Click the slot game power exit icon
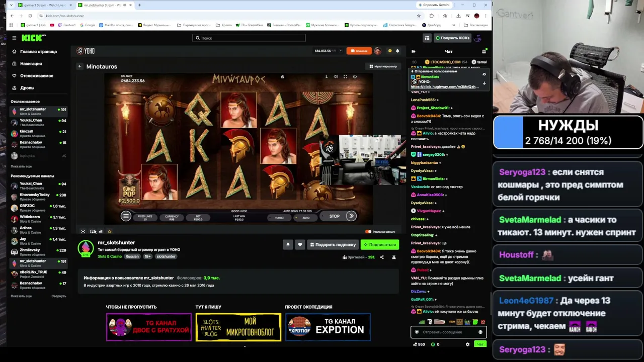644x362 pixels. (x=355, y=76)
